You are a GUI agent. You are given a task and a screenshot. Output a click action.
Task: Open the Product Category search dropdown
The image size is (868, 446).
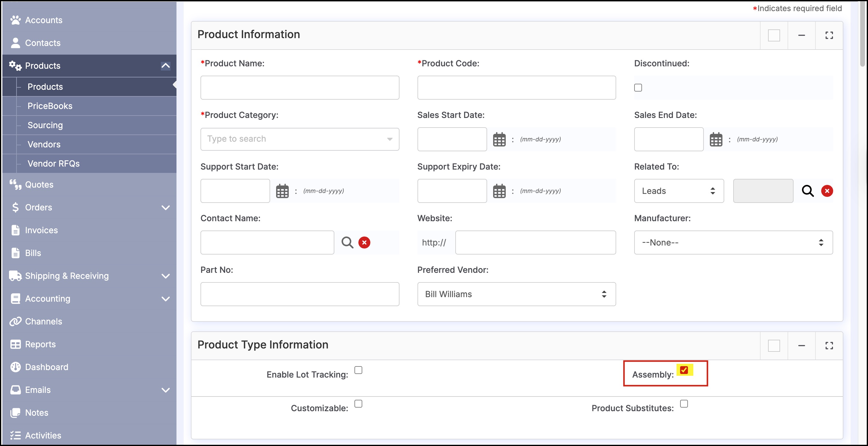300,139
